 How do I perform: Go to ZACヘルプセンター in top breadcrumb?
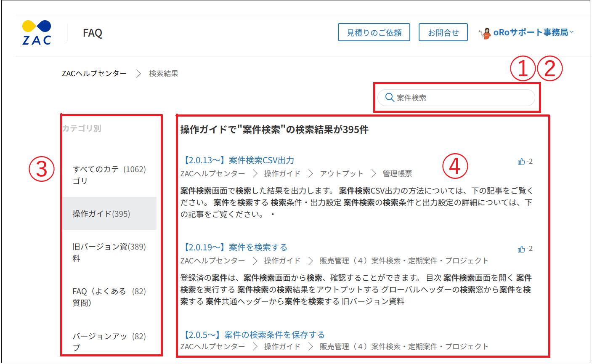point(94,74)
